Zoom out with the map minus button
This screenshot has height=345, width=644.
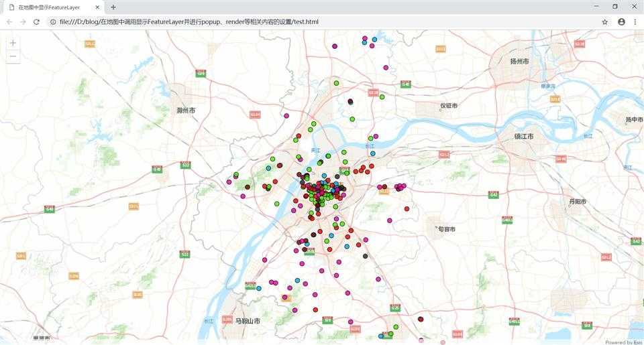[13, 56]
